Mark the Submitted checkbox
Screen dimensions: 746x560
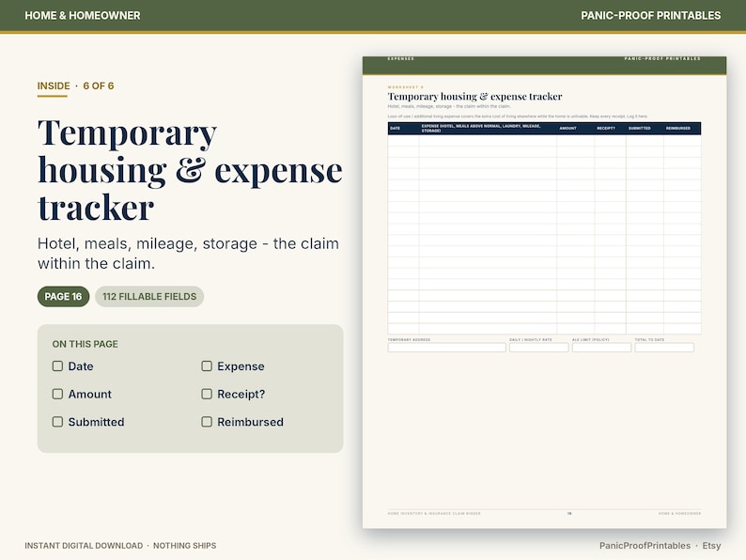point(57,422)
